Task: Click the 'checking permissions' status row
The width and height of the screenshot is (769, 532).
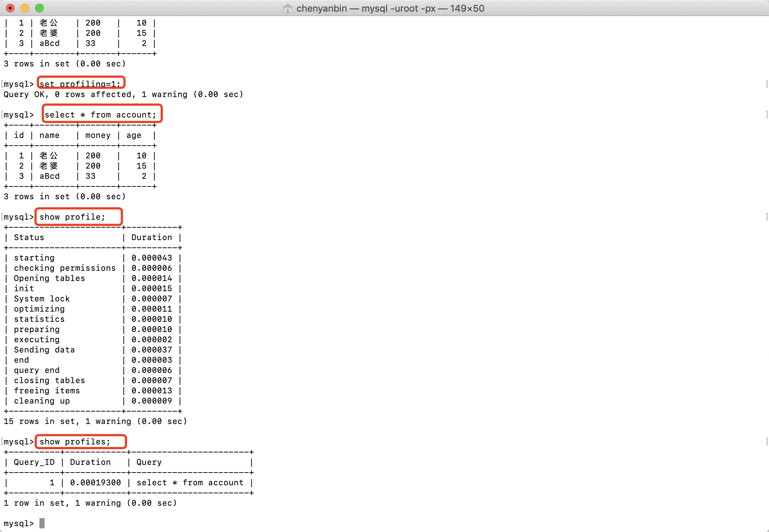Action: [x=93, y=268]
